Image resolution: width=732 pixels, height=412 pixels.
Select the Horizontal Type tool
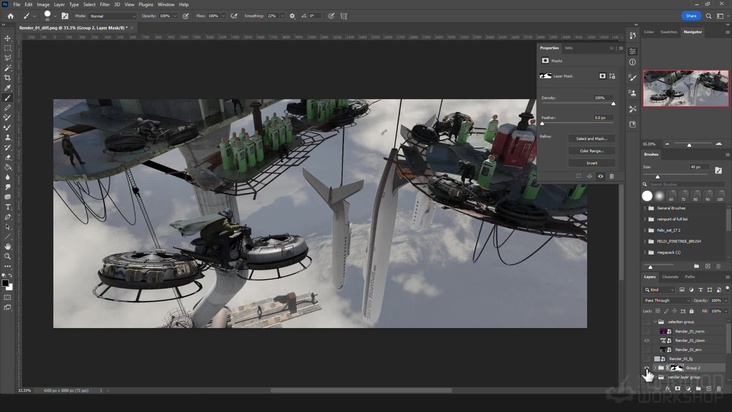[7, 207]
